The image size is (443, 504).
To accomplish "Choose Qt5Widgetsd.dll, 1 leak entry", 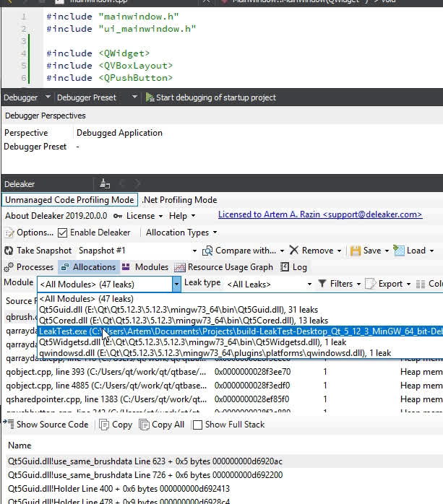I will [192, 342].
